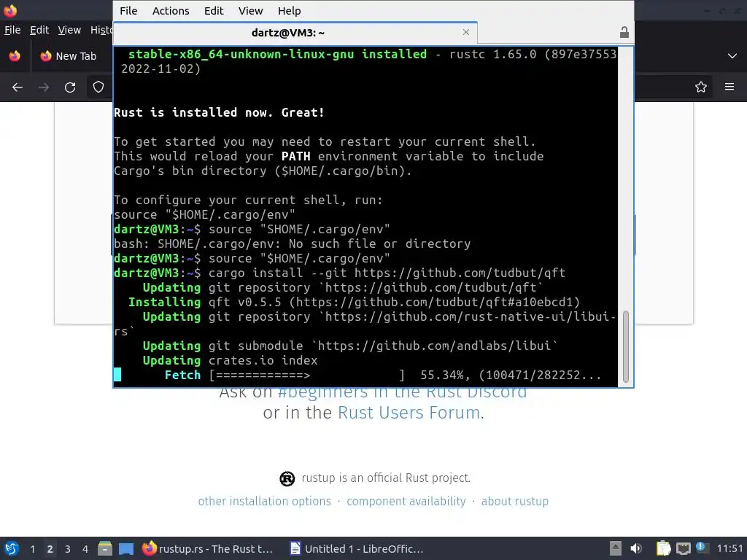Open Firefox Edit menu
Image resolution: width=747 pixels, height=560 pixels.
(39, 30)
